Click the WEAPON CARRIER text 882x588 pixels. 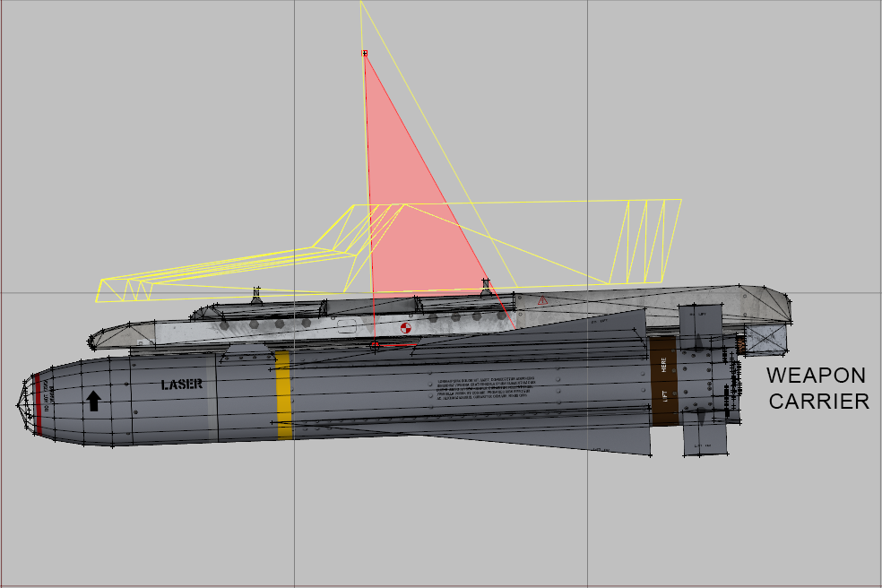tap(817, 387)
